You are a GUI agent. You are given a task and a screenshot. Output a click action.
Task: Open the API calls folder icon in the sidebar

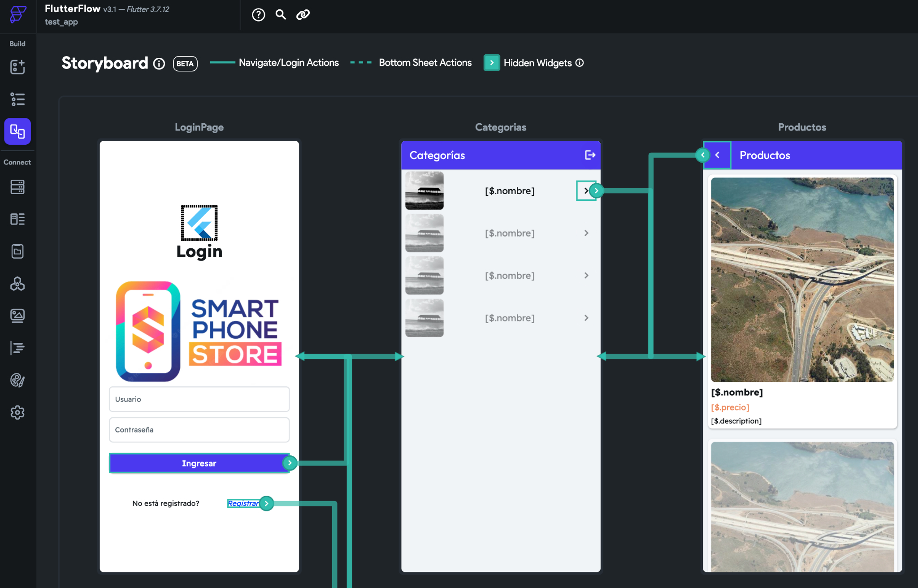pos(17,251)
